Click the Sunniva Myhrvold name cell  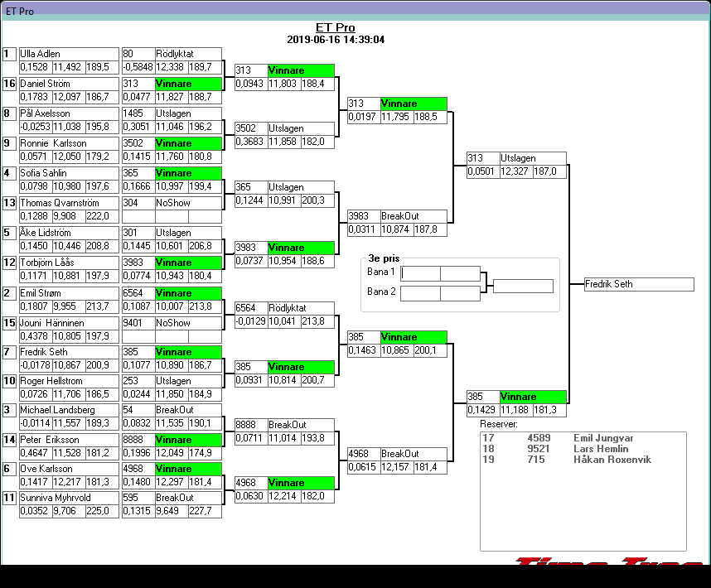tap(69, 498)
